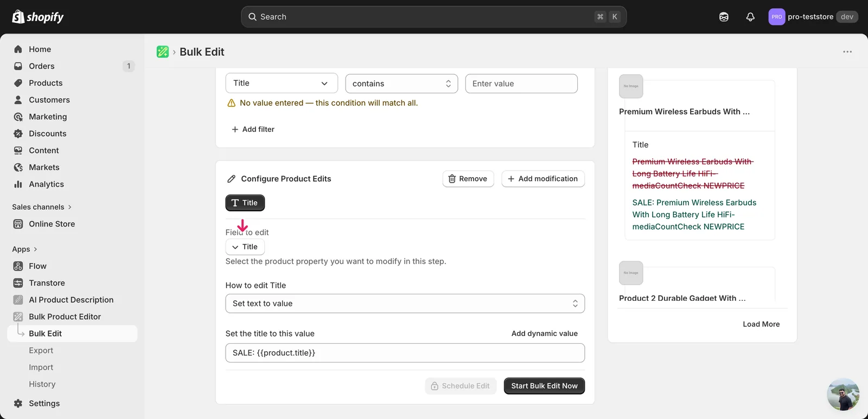Click Add filter
Image resolution: width=868 pixels, height=419 pixels.
click(x=253, y=129)
